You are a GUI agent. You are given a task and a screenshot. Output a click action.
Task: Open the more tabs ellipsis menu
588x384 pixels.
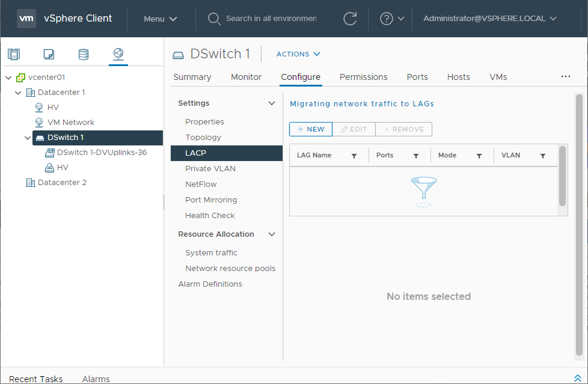point(566,76)
